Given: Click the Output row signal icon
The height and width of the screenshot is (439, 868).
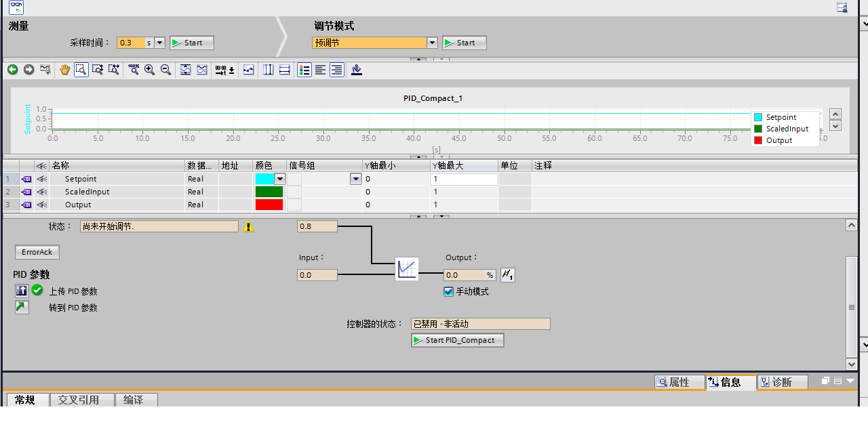Looking at the screenshot, I should 26,205.
